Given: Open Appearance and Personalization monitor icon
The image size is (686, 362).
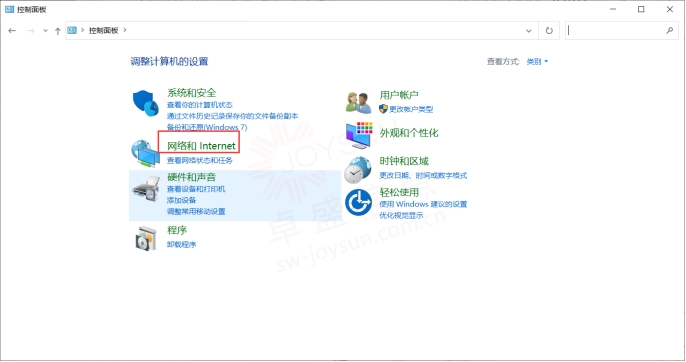Looking at the screenshot, I should coord(359,135).
